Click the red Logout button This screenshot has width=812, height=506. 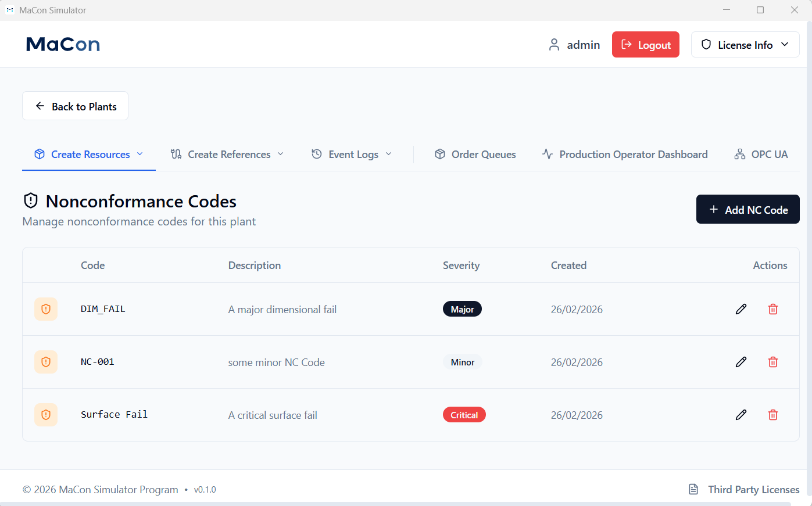point(645,45)
